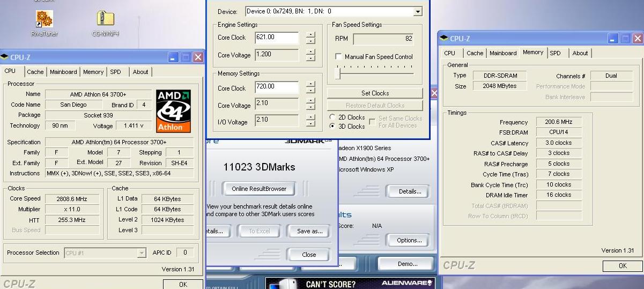The image size is (644, 289).
Task: Open Memory tab in left CPU-Z
Action: (93, 72)
